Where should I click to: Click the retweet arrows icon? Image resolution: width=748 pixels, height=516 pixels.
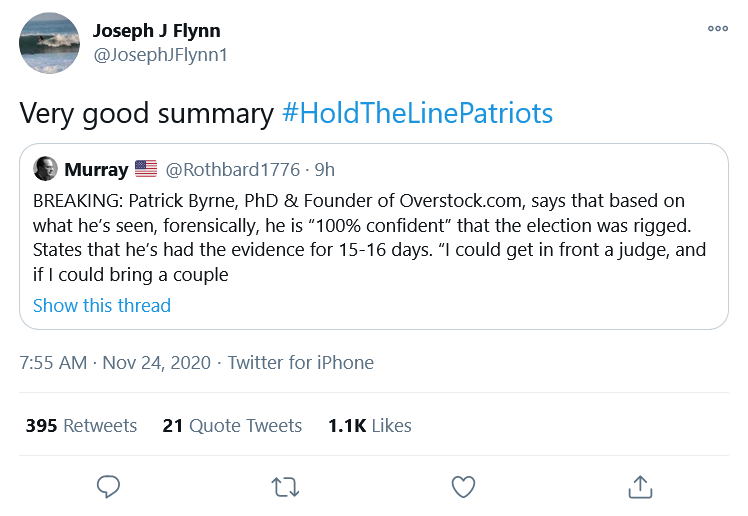(285, 487)
